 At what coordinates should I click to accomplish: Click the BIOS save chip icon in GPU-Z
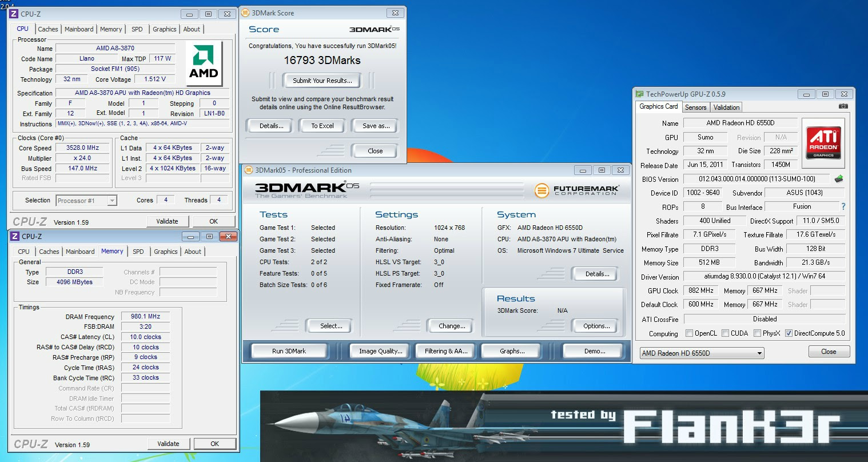pos(839,179)
